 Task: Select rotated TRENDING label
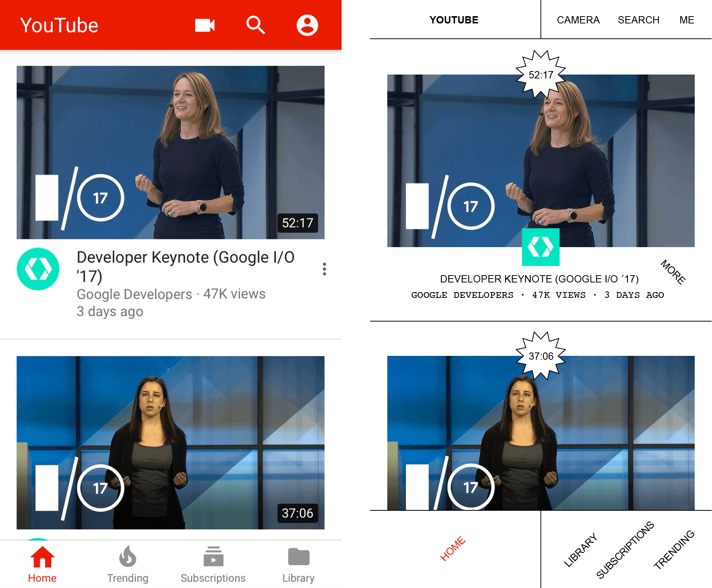point(674,550)
